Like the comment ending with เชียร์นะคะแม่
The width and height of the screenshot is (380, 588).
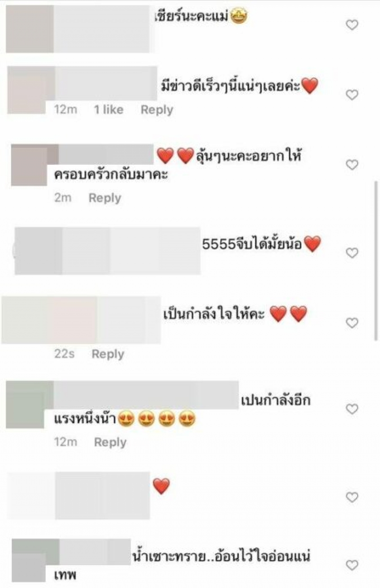coord(352,25)
